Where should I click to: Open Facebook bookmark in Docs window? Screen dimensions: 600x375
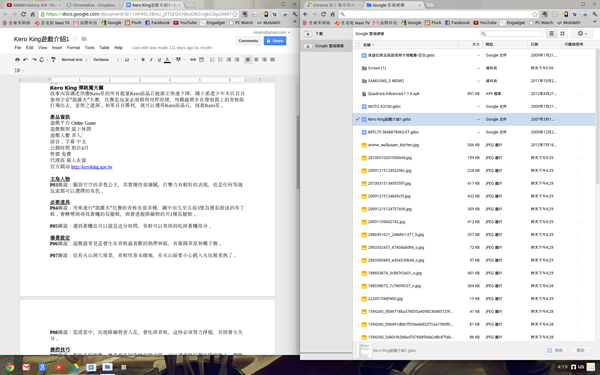157,23
